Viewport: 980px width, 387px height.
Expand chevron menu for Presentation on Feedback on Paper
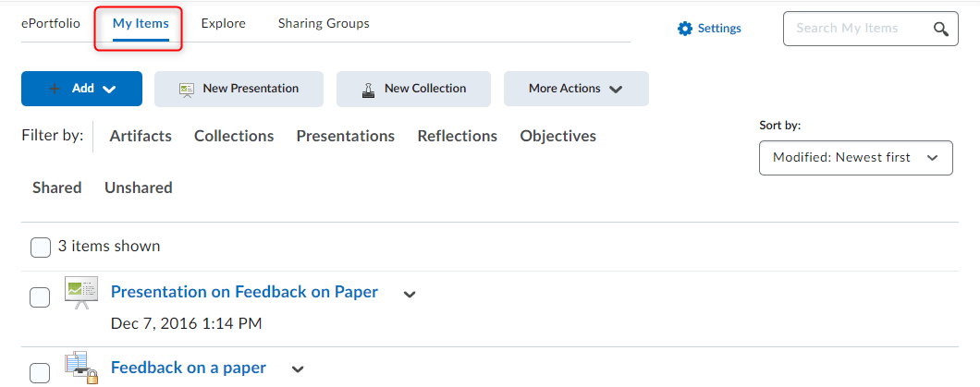(410, 295)
